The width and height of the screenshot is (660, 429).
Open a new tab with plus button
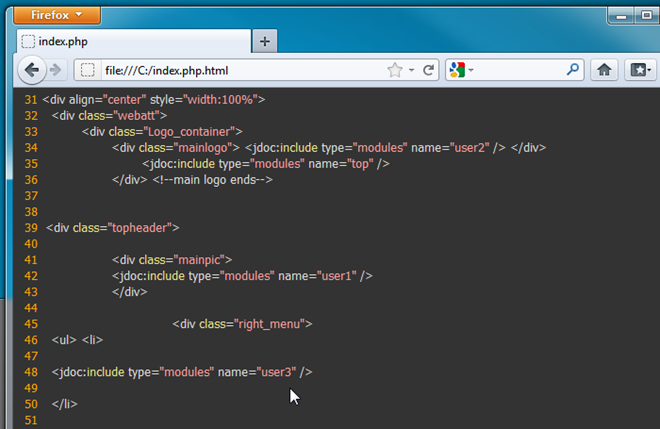coord(265,41)
